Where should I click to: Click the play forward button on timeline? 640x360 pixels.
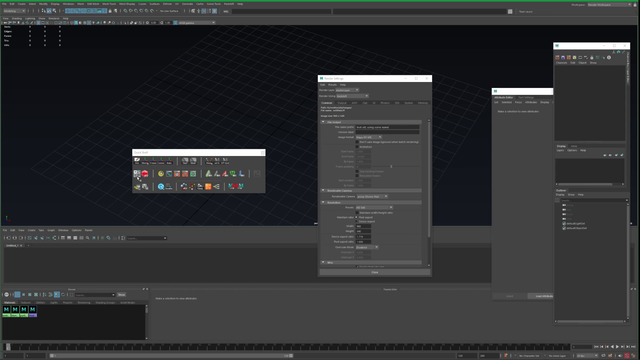(617, 347)
